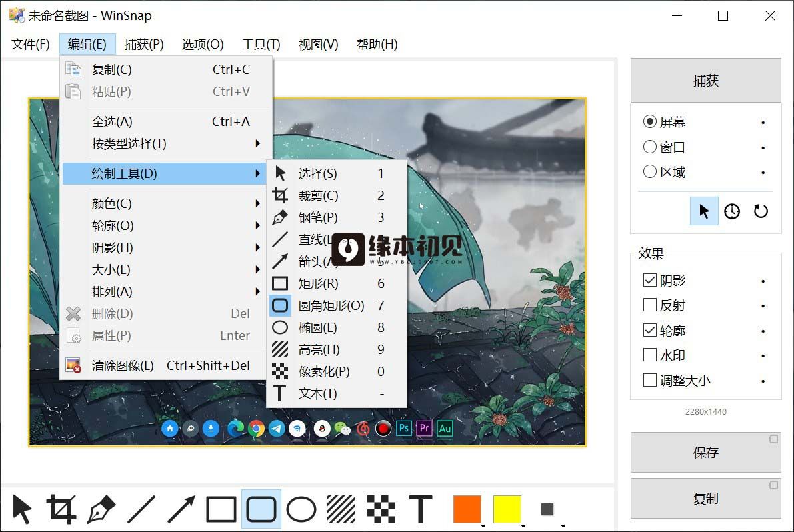Select the 屏幕 capture radio button

[650, 122]
